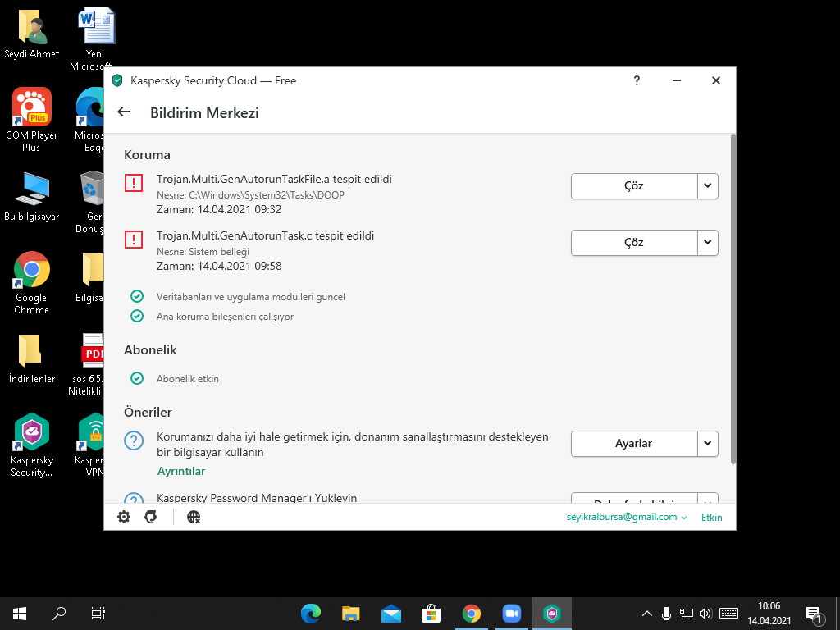Click the Kaspersky shield logo in title bar
The image size is (840, 630).
point(117,81)
